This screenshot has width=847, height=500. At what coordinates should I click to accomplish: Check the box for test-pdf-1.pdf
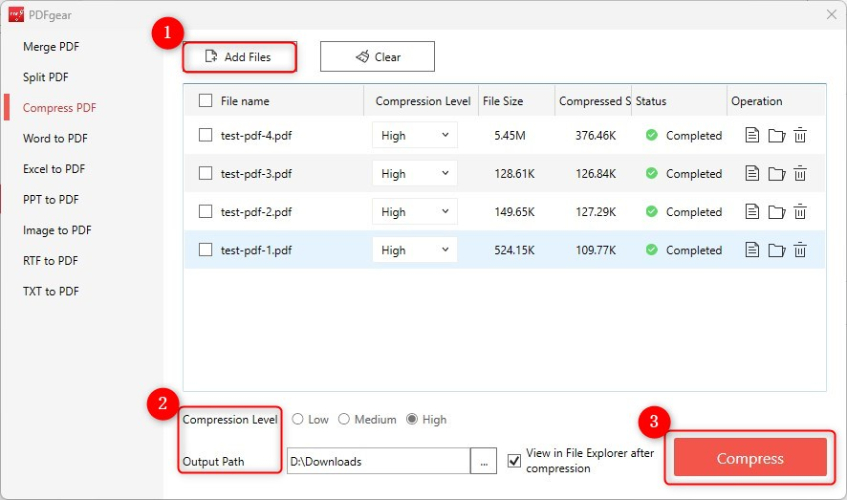pyautogui.click(x=205, y=249)
